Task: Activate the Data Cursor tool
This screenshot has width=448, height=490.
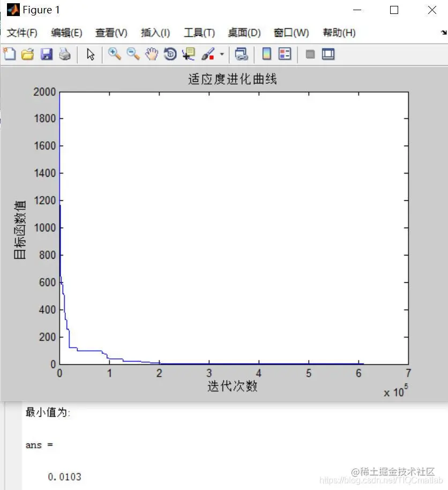Action: point(189,54)
